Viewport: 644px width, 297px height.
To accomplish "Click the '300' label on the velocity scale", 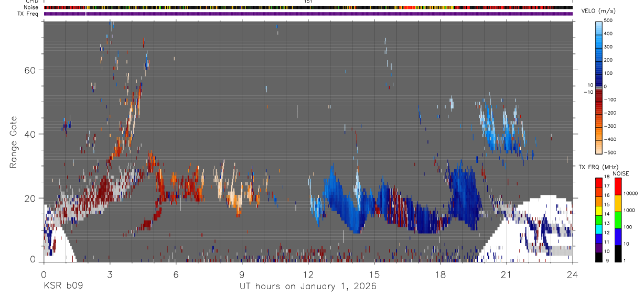I will (x=608, y=47).
